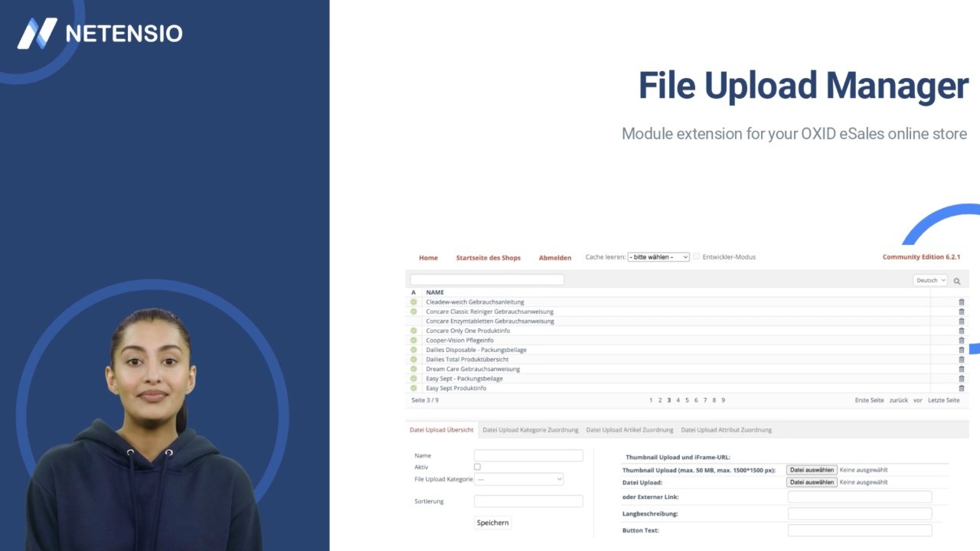Go to page 8
Viewport: 980px width, 551px height.
pos(714,400)
